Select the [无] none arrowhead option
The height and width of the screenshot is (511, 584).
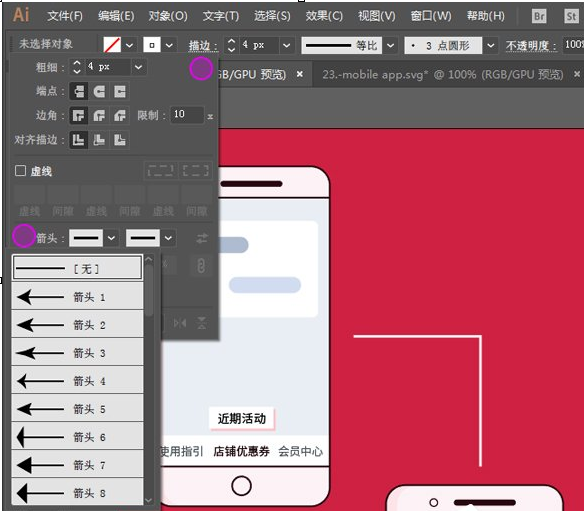click(x=77, y=268)
